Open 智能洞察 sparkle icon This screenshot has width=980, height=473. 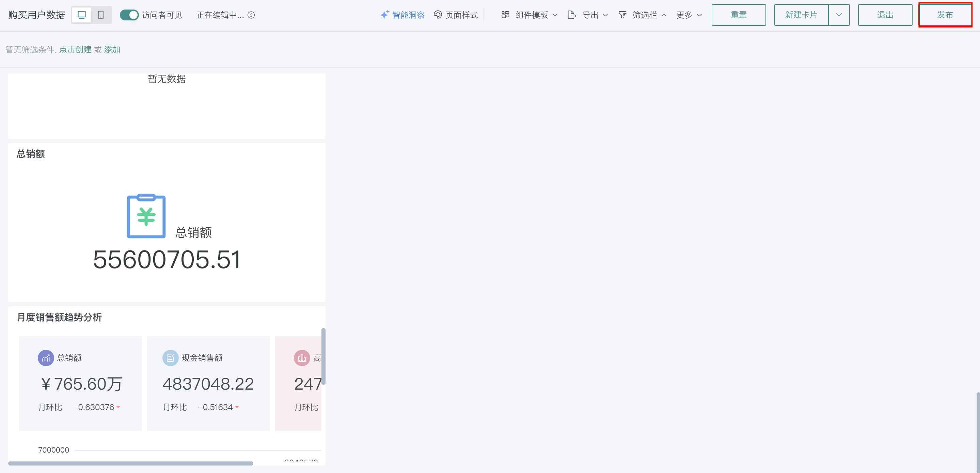[385, 14]
